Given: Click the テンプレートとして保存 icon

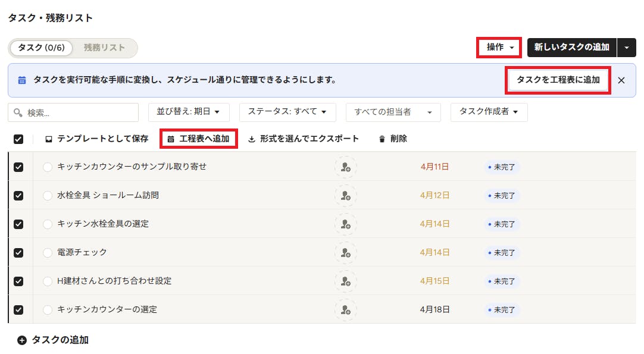Looking at the screenshot, I should (48, 139).
